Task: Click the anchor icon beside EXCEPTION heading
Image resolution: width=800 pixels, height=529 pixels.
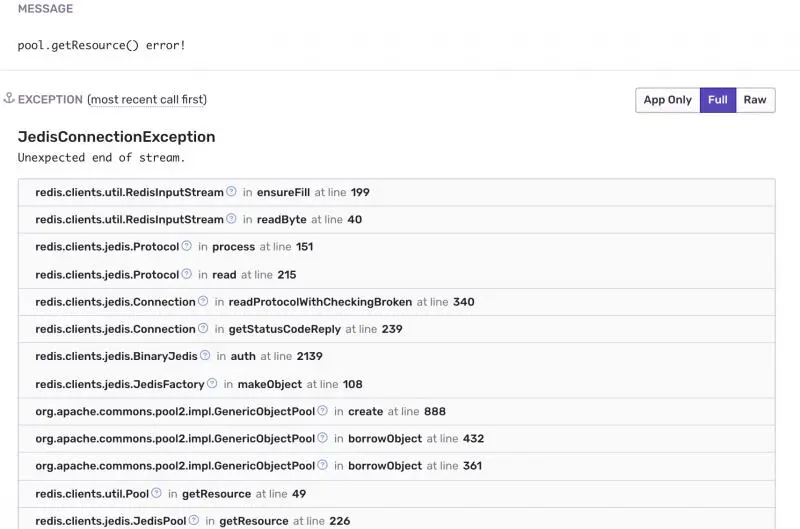Action: point(9,98)
